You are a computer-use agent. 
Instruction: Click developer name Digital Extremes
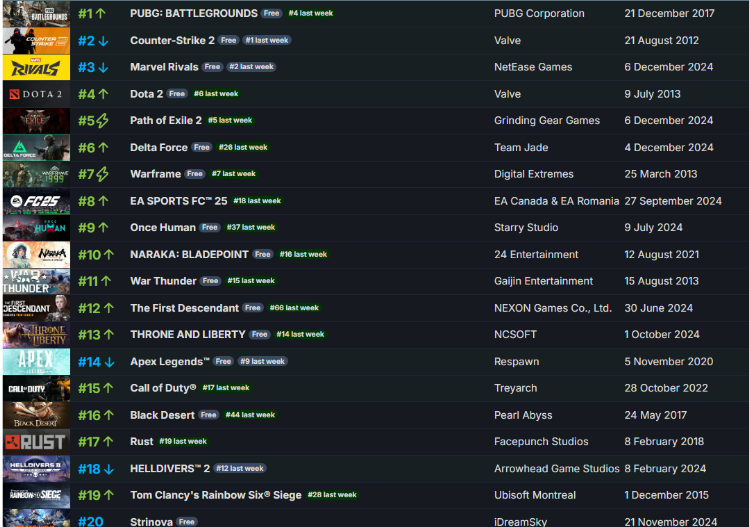tap(534, 174)
